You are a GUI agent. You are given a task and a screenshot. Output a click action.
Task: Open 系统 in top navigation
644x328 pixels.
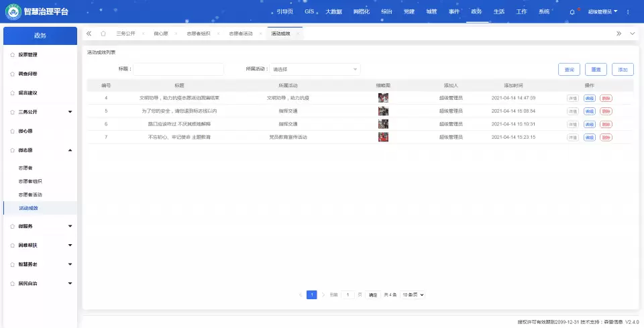[544, 11]
